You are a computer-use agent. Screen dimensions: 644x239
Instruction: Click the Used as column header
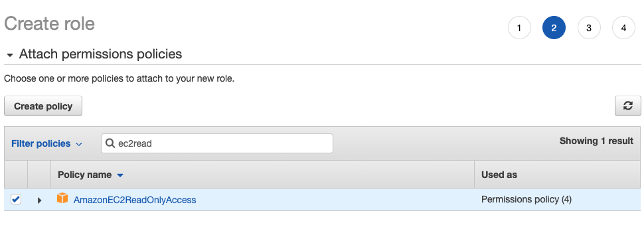pyautogui.click(x=499, y=175)
